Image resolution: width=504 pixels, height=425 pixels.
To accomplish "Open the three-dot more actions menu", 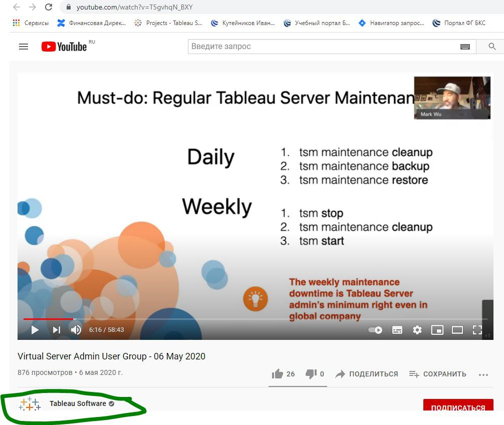I will tap(483, 374).
